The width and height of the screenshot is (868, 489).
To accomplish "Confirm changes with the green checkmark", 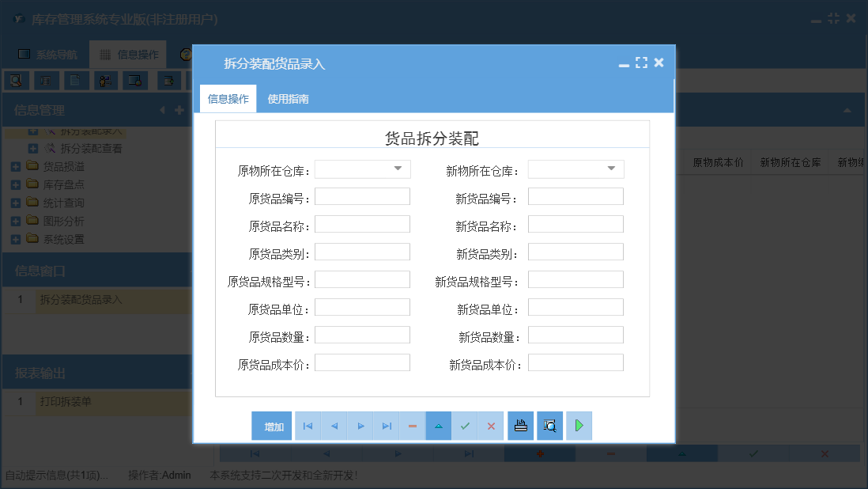I will [x=465, y=426].
